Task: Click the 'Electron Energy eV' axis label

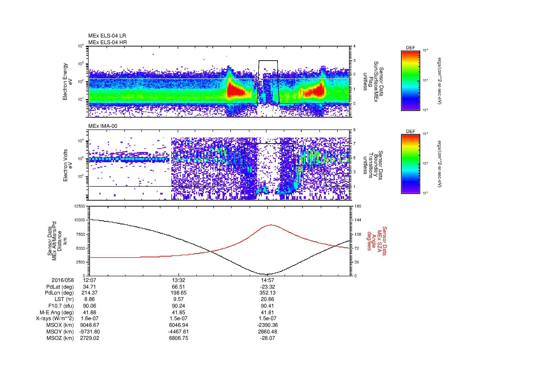Action: [67, 82]
